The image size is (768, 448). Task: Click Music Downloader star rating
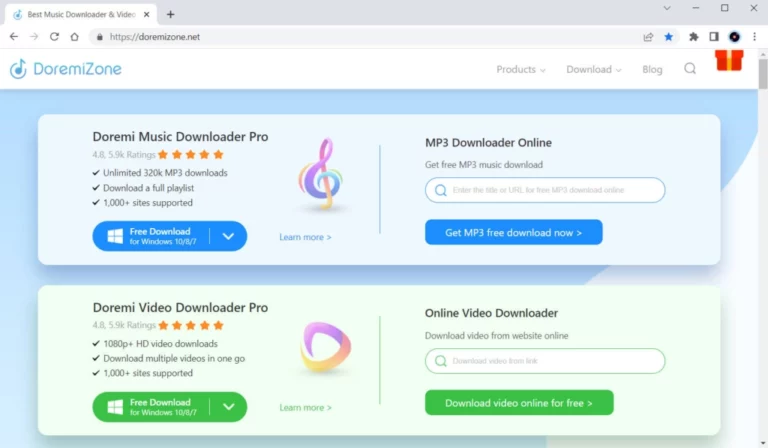point(191,155)
